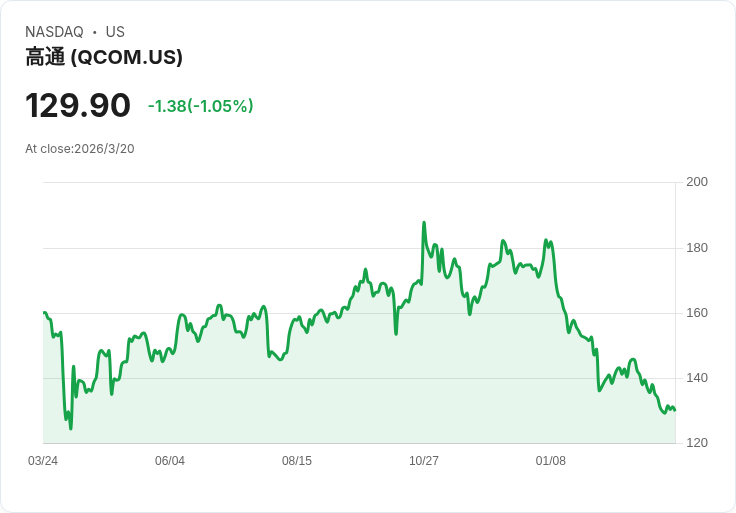This screenshot has height=513, width=736.
Task: Select the 140 price axis label
Action: tap(697, 378)
